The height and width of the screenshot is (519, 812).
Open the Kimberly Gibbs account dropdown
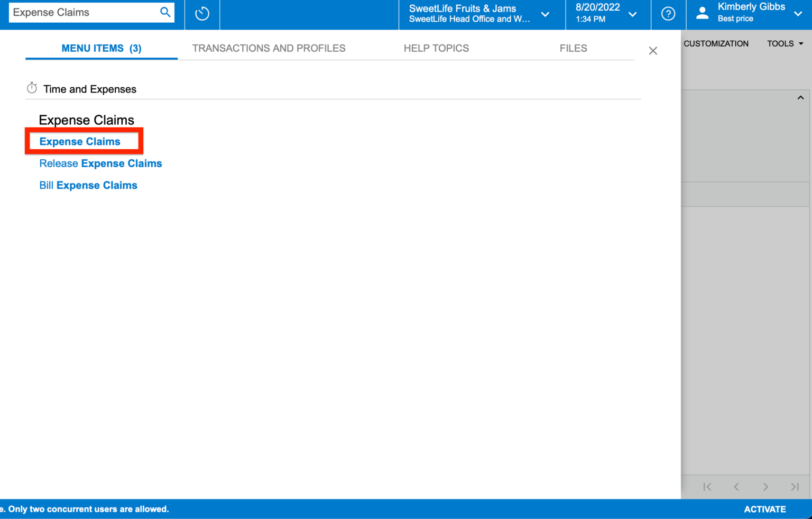coord(798,14)
